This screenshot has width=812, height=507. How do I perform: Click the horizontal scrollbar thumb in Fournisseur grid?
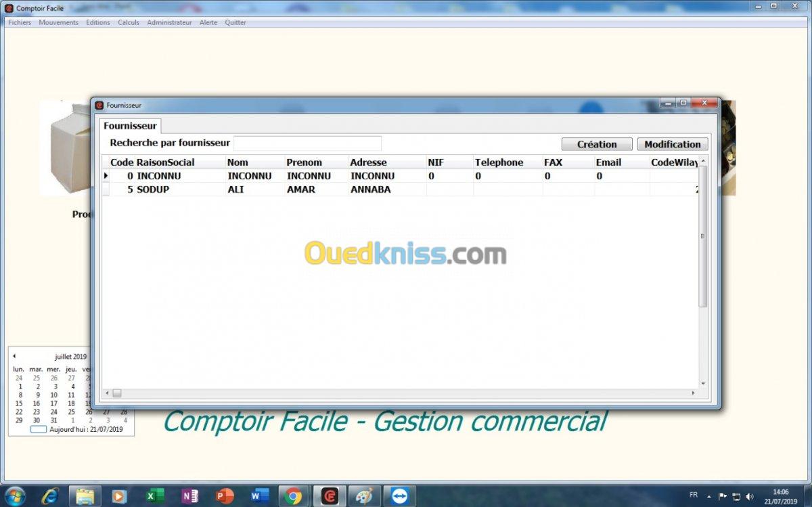117,393
